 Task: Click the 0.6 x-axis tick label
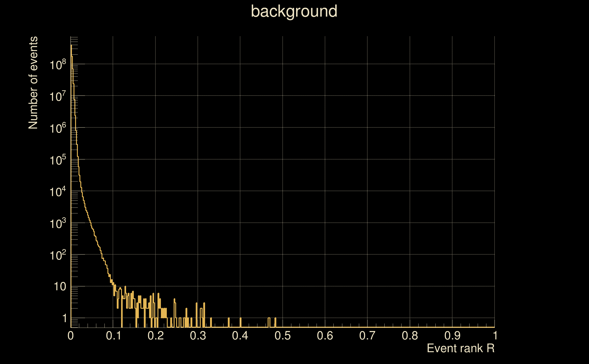325,336
